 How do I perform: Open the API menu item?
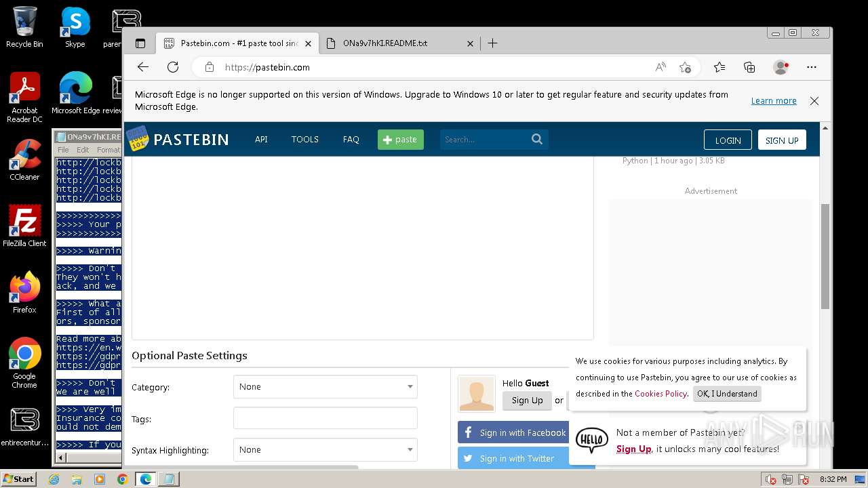coord(261,139)
